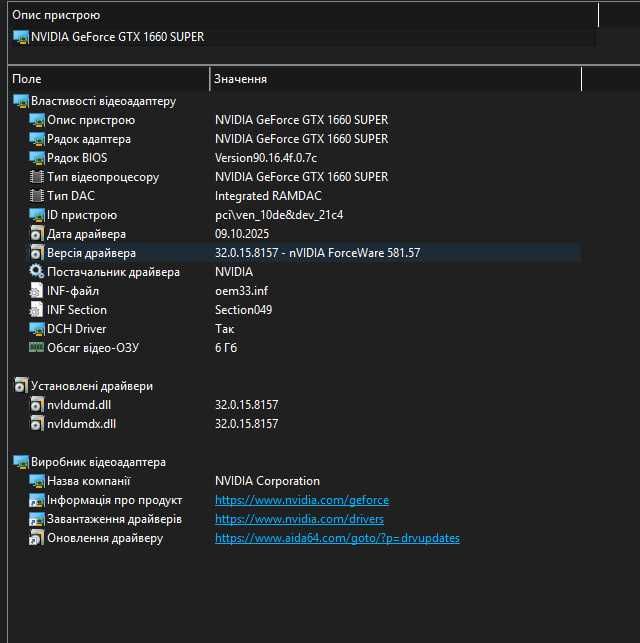Image resolution: width=640 pixels, height=643 pixels.
Task: Click the Поле column header
Action: point(108,79)
